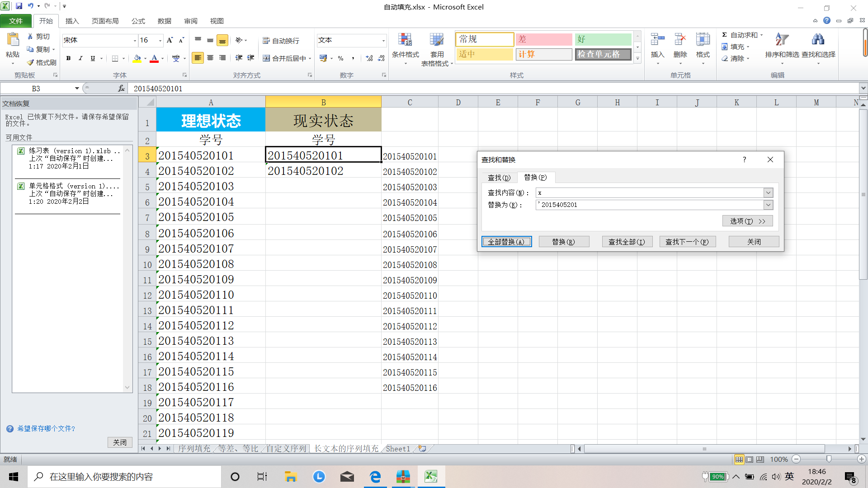868x488 pixels.
Task: Select center text alignment
Action: click(210, 58)
